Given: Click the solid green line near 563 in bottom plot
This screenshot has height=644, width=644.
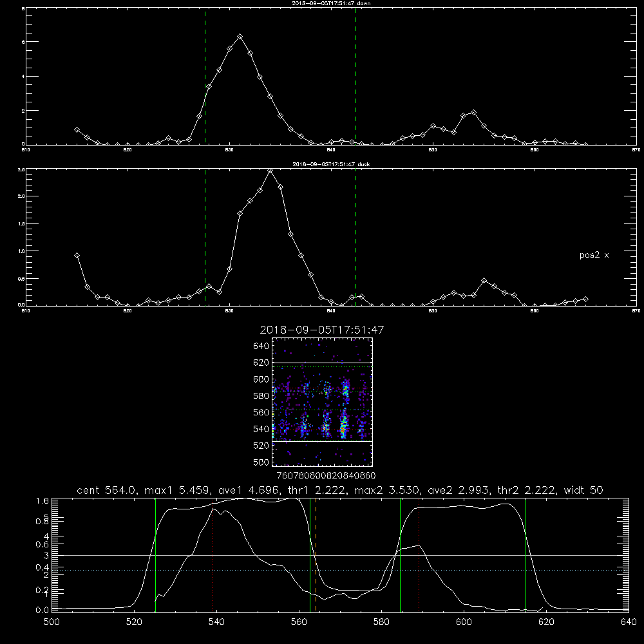Looking at the screenshot, I should (x=310, y=554).
